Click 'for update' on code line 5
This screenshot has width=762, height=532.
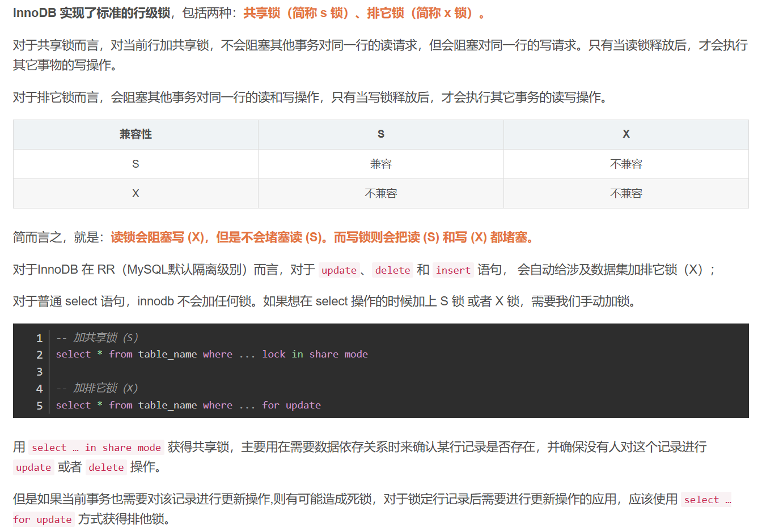(x=291, y=405)
